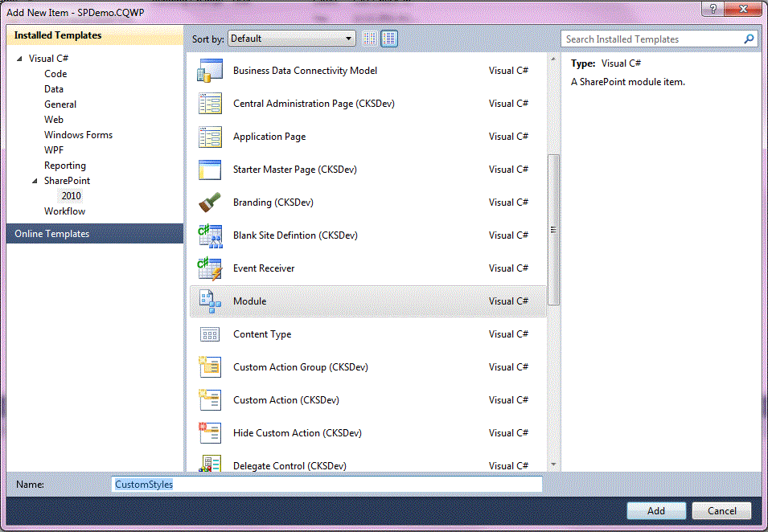The width and height of the screenshot is (768, 532).
Task: Click the Cancel button
Action: point(721,511)
